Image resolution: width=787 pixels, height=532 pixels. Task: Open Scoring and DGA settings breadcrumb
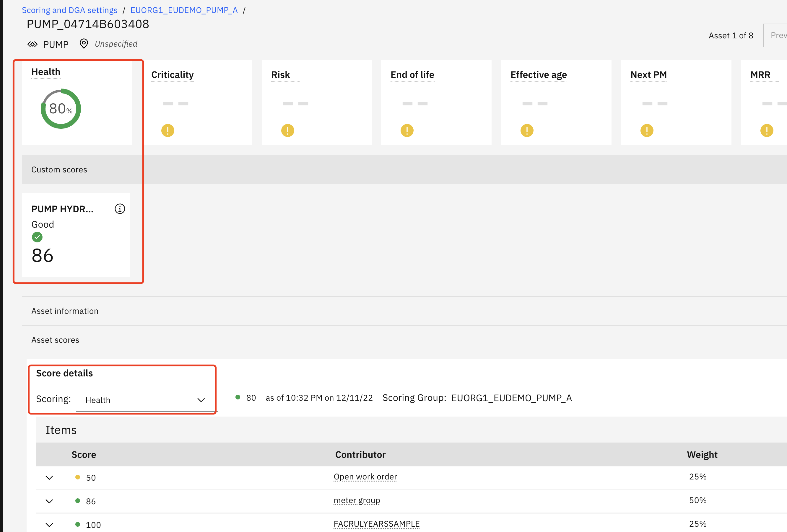point(69,10)
